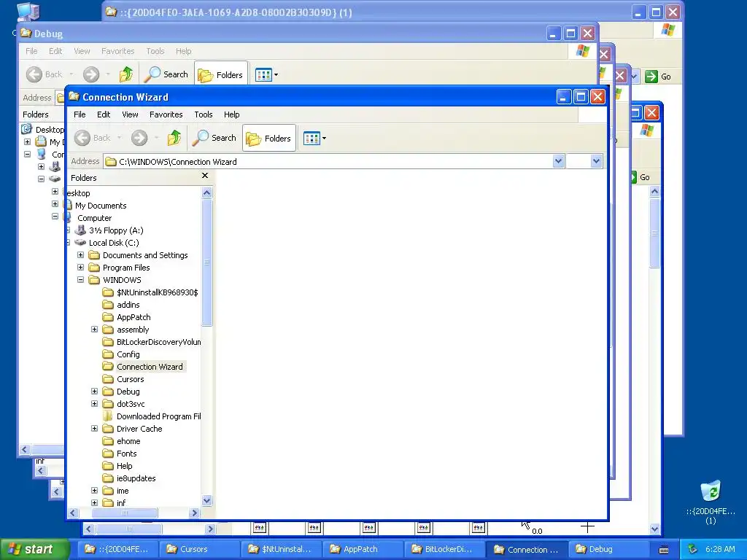The height and width of the screenshot is (560, 747).
Task: Expand Debug folder node in tree
Action: [94, 391]
